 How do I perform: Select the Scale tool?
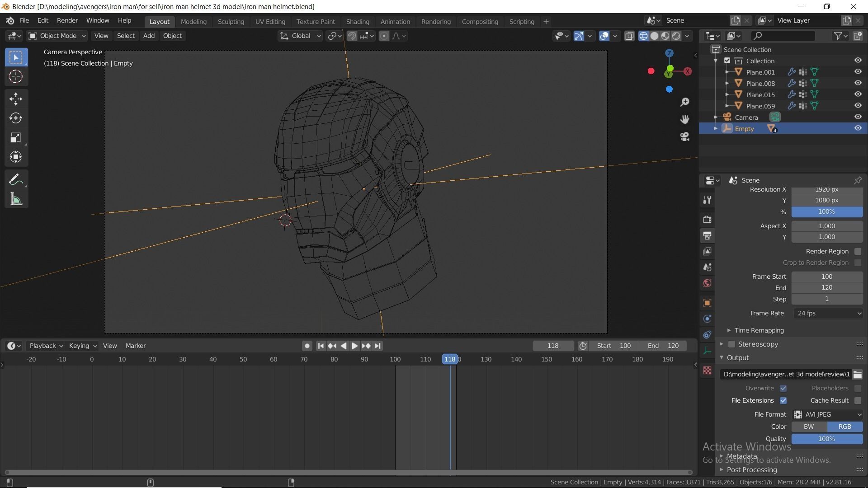tap(16, 138)
